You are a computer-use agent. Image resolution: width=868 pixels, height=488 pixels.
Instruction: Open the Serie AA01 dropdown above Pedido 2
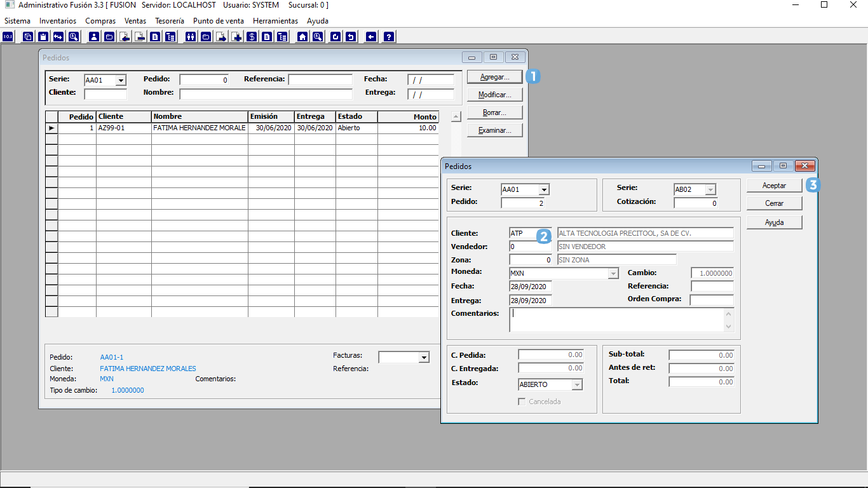click(543, 189)
